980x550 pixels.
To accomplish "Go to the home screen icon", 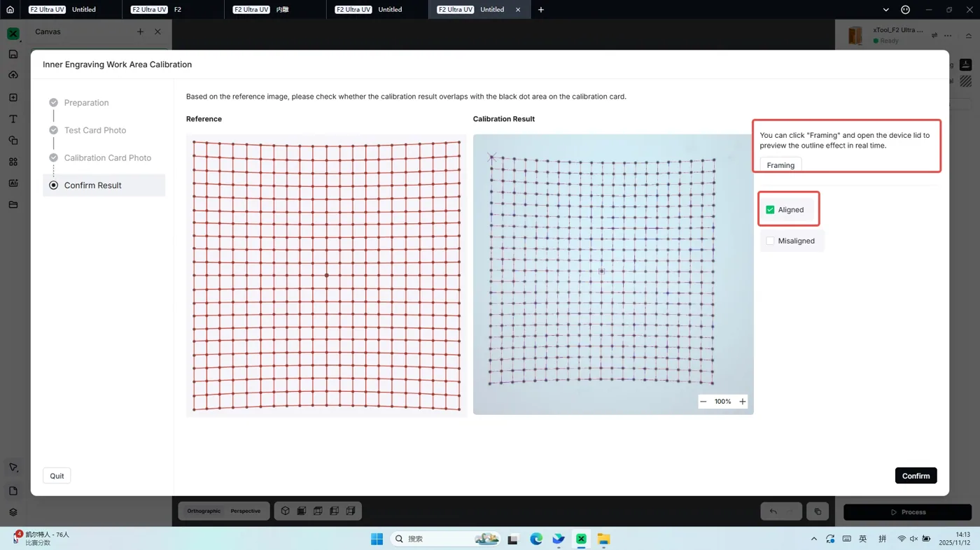I will pyautogui.click(x=10, y=10).
